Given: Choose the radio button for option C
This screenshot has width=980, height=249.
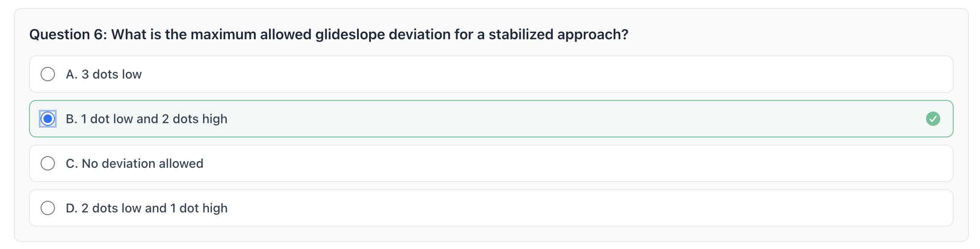Looking at the screenshot, I should click(x=48, y=163).
